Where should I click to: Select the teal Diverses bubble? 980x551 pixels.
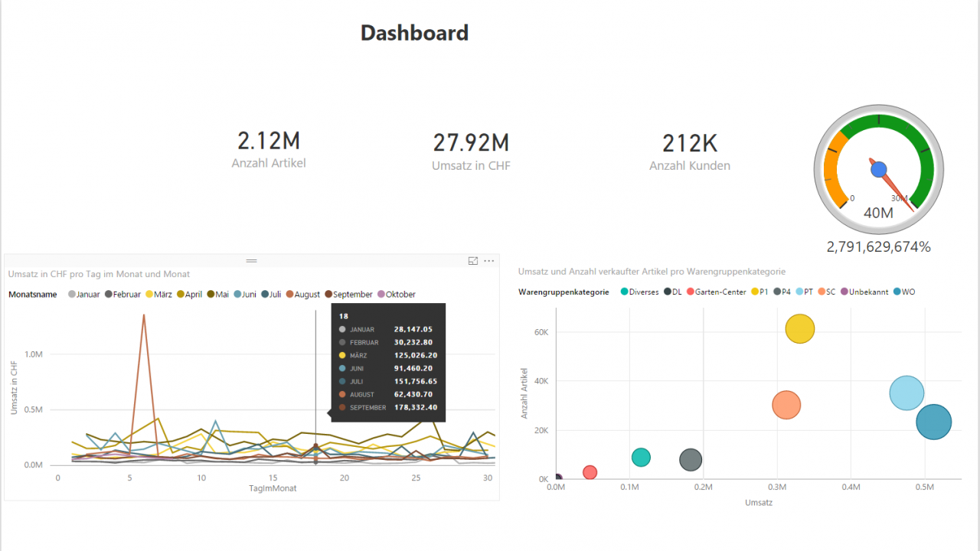point(642,458)
